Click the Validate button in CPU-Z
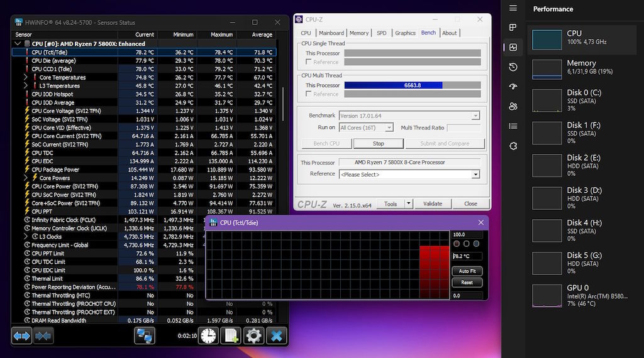 [x=433, y=203]
